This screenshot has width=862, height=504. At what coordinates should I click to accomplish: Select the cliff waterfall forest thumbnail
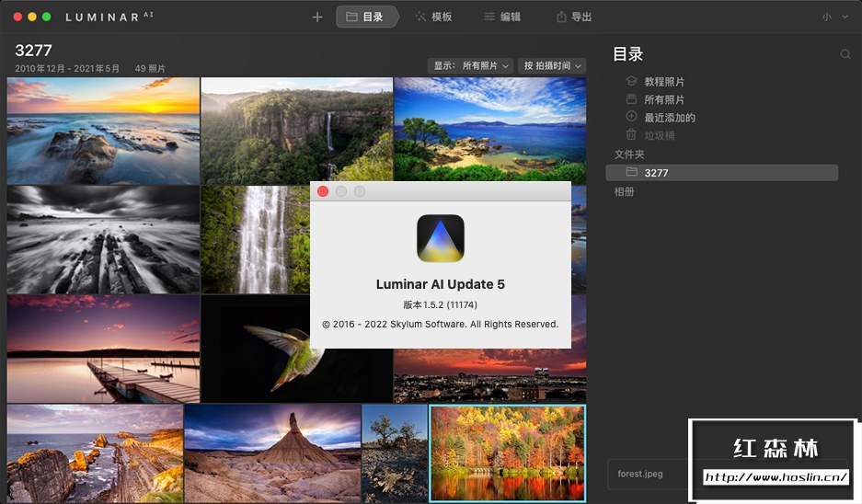(297, 129)
